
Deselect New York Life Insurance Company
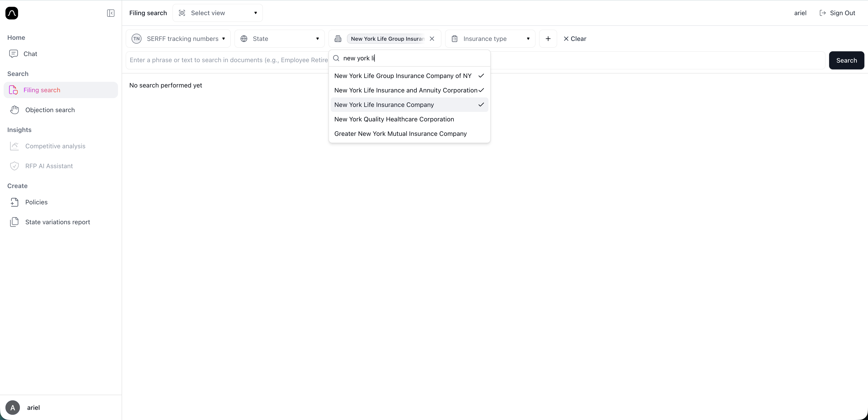pyautogui.click(x=384, y=105)
